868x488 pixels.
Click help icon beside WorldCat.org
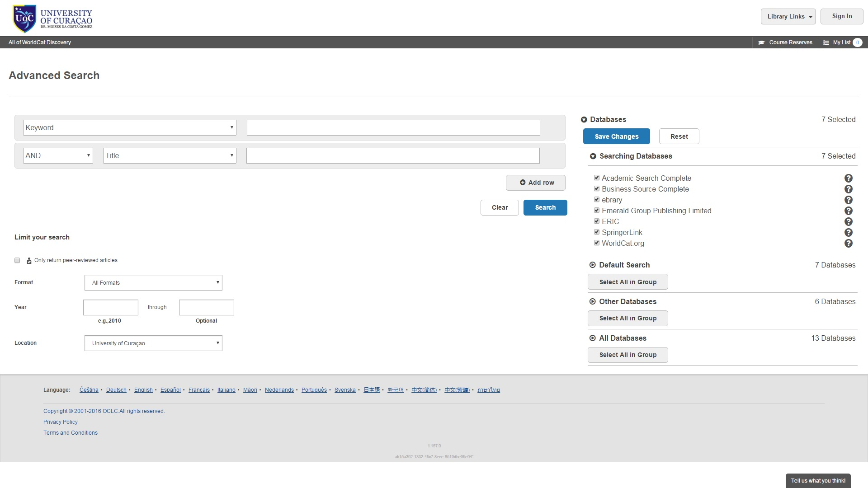click(849, 244)
